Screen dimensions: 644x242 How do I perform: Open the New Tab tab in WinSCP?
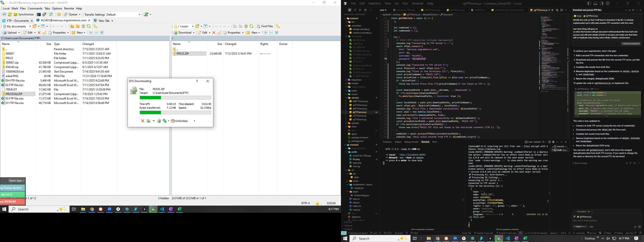click(x=104, y=21)
